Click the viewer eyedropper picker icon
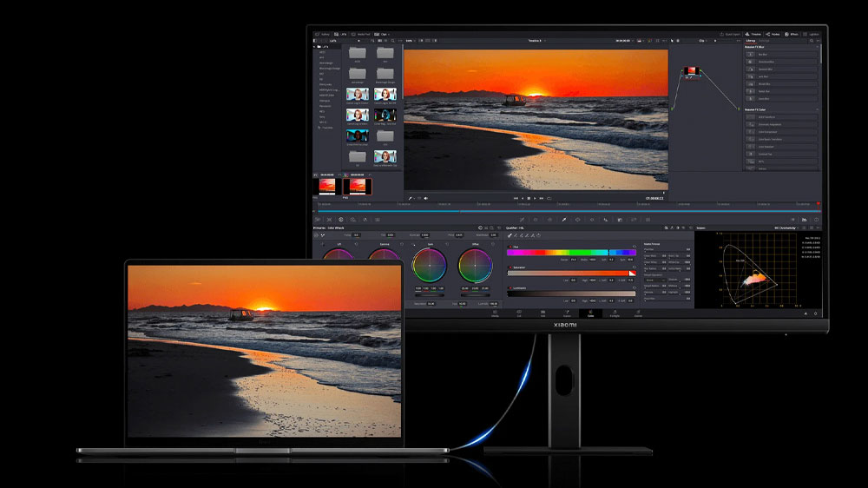This screenshot has height=488, width=868. (411, 198)
